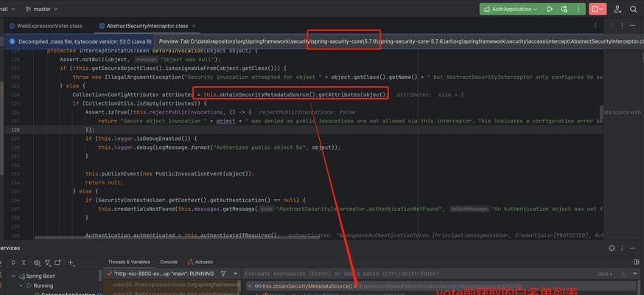Screen dimensions: 644x295
Task: Run AuthApplication with the play icon
Action: [550, 9]
